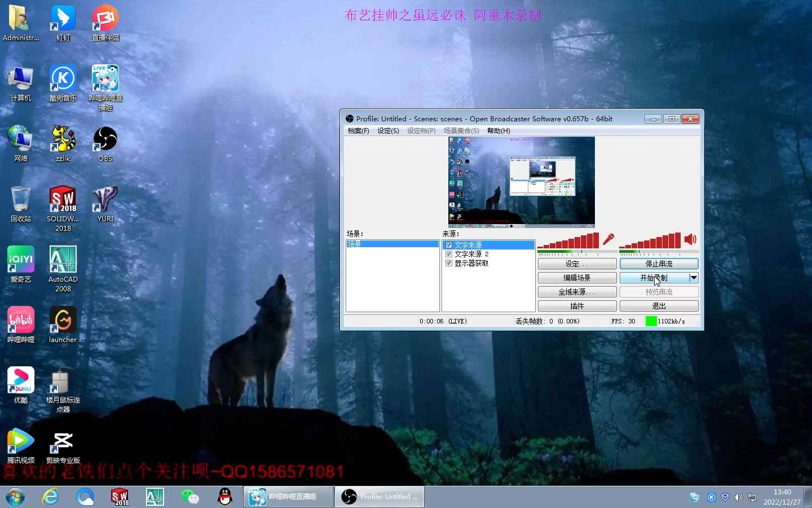
Task: Launch SOLIDWORKS 2018 from the desktop
Action: [63, 209]
